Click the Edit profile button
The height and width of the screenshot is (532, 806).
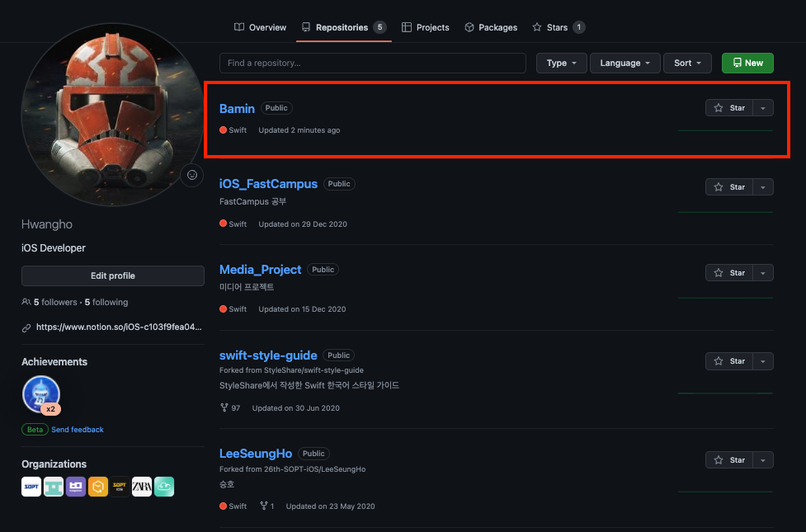tap(112, 276)
